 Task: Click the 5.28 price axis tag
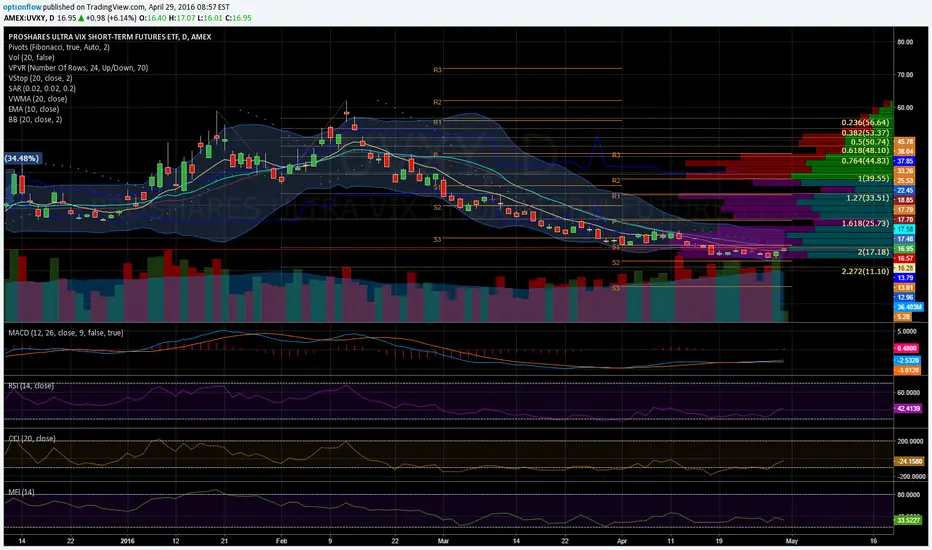(903, 317)
